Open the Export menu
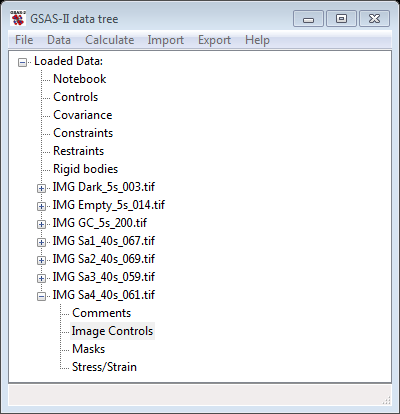Viewport: 400px width, 414px height. point(214,40)
